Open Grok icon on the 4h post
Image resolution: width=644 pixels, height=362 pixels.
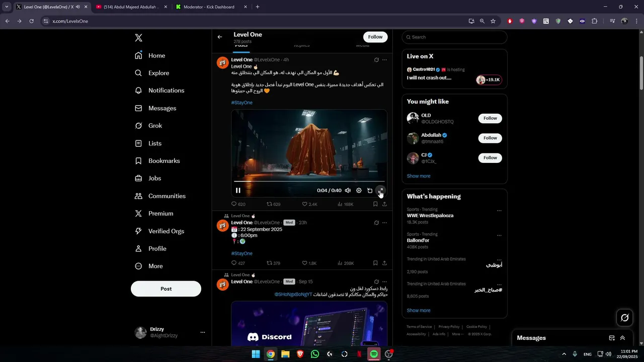coord(376,60)
